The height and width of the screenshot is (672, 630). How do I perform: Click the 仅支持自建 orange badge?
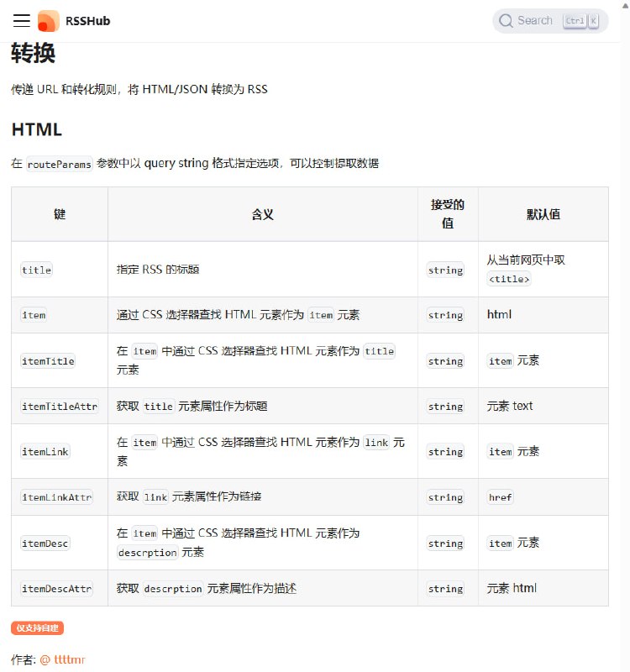(x=38, y=627)
